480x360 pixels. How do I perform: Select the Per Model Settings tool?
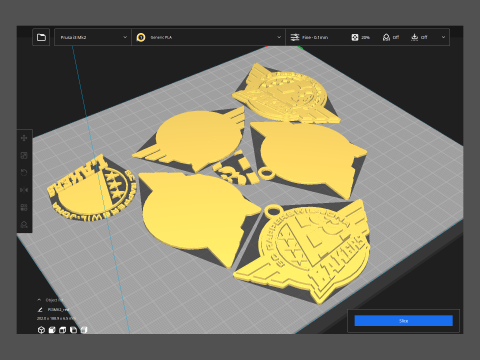pos(24,207)
